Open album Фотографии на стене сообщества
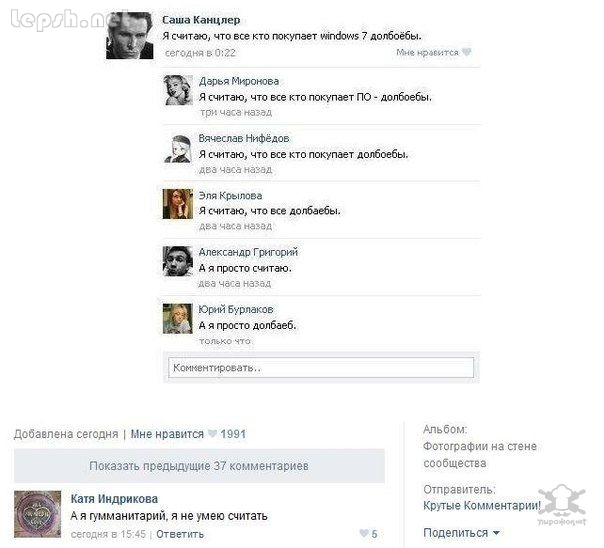604x548 pixels. point(480,454)
